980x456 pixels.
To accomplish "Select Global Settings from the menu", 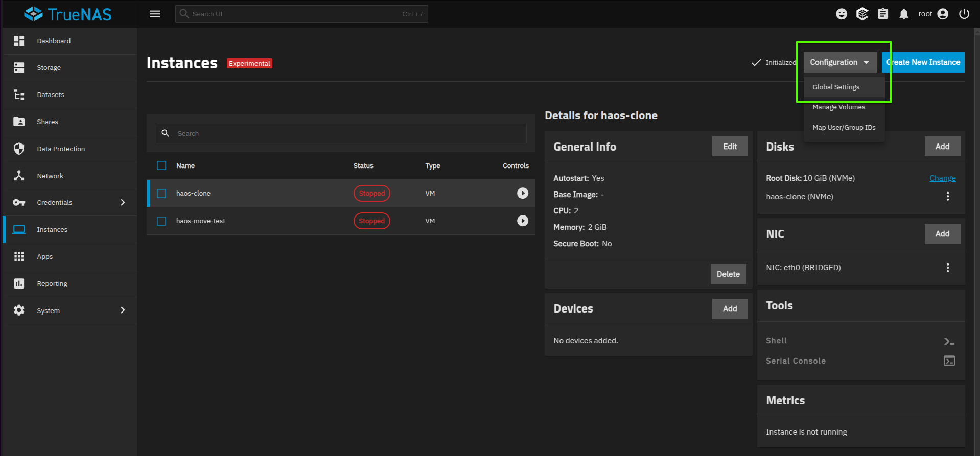I will 836,87.
